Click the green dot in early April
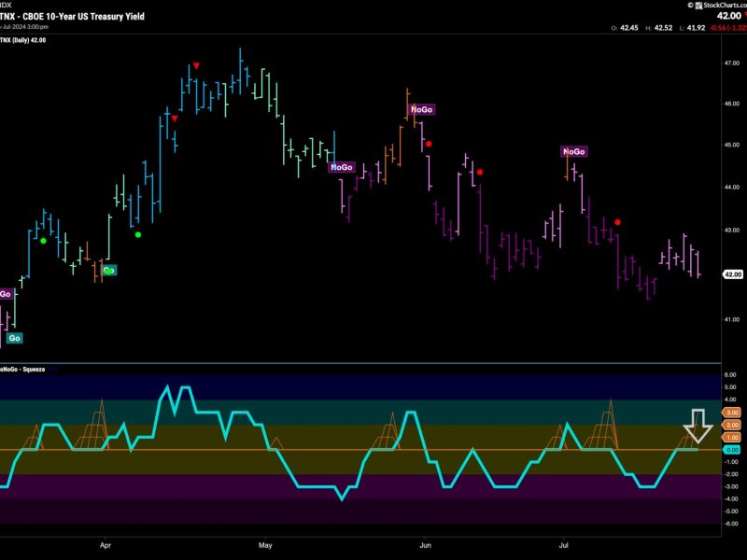This screenshot has height=560, width=747. tap(138, 234)
